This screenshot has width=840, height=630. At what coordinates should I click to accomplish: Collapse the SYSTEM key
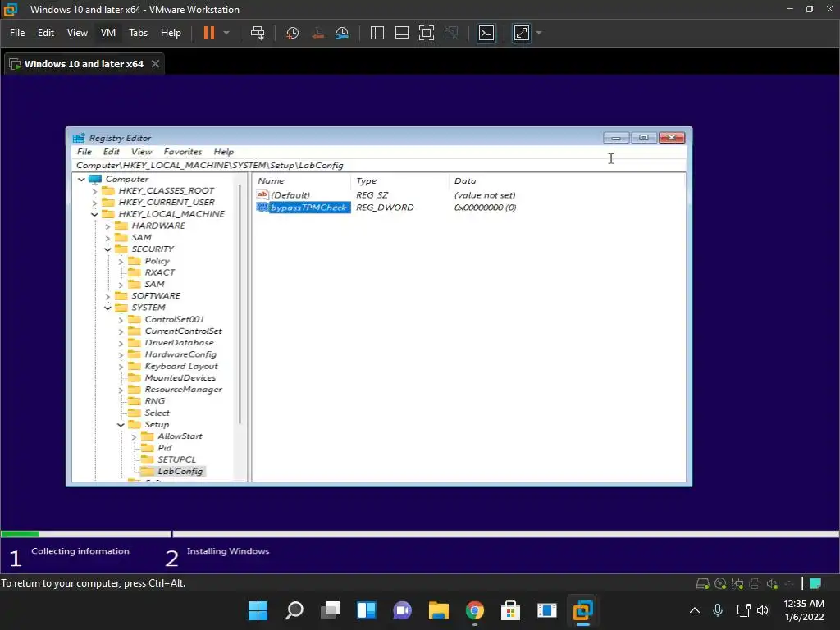(x=107, y=308)
